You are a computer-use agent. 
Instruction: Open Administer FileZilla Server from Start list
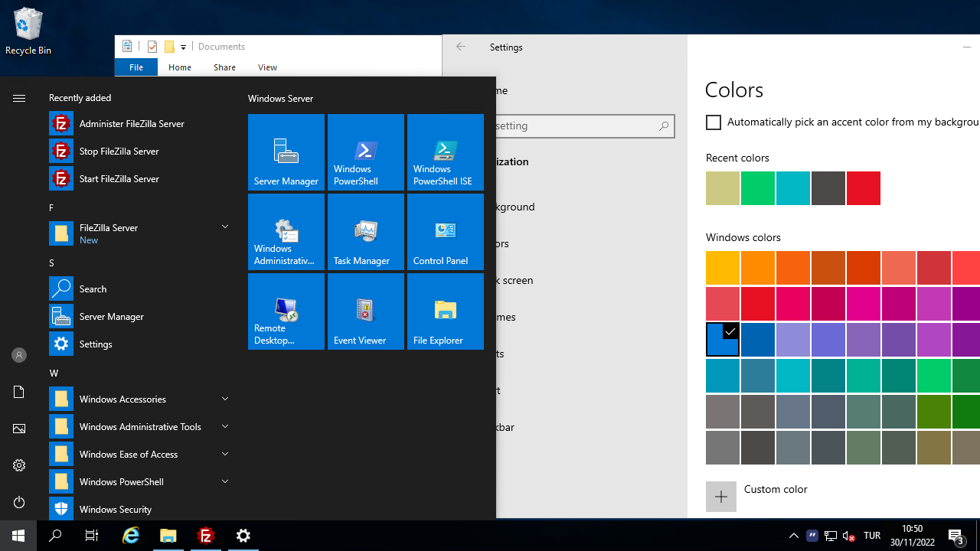point(139,124)
